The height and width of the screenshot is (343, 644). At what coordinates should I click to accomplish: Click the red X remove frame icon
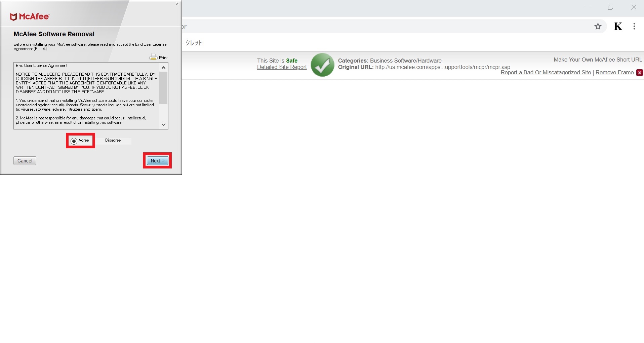point(639,73)
